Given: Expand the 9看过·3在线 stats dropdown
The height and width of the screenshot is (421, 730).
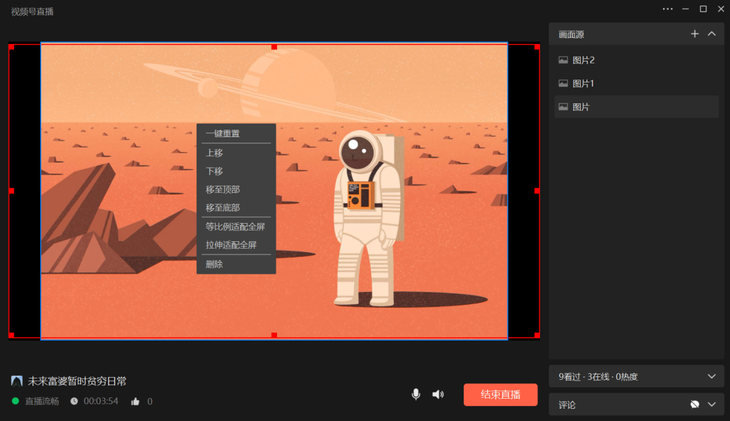Looking at the screenshot, I should tap(711, 376).
